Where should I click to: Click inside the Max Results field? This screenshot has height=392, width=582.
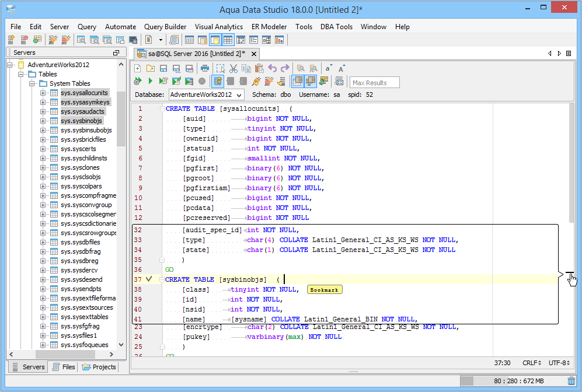[375, 83]
